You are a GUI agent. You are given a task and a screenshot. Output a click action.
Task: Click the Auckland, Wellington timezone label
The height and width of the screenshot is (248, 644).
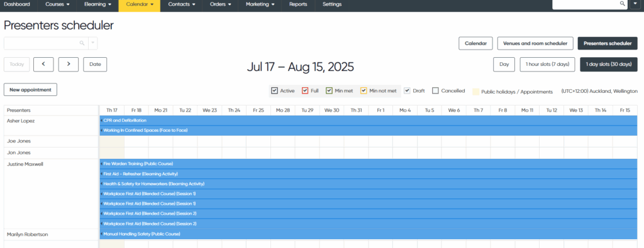point(599,91)
